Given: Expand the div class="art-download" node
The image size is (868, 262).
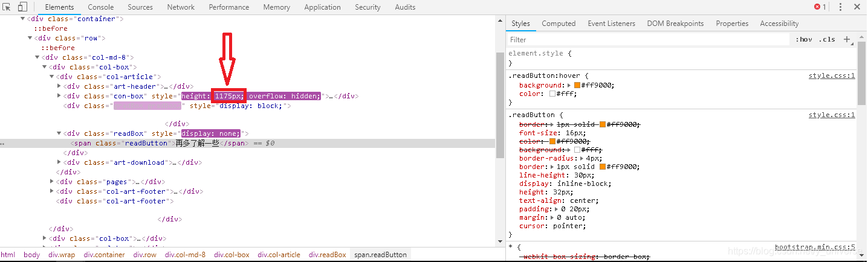Looking at the screenshot, I should tap(59, 162).
